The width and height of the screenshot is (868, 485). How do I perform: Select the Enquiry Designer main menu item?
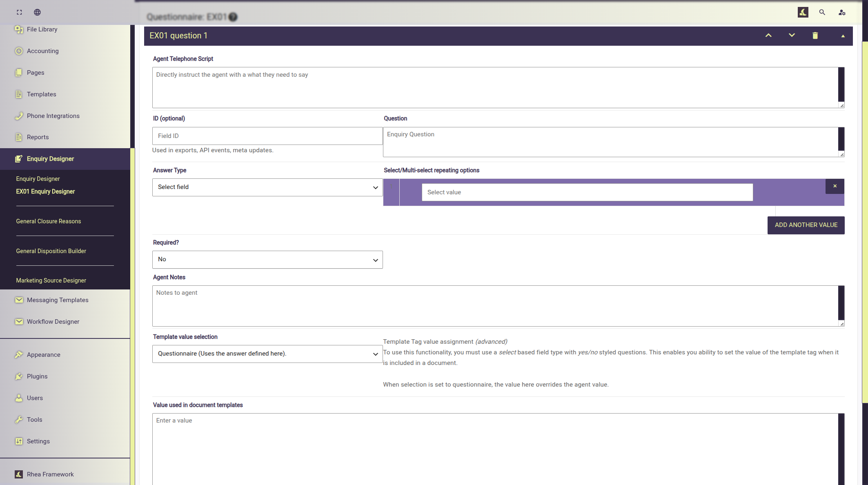65,159
